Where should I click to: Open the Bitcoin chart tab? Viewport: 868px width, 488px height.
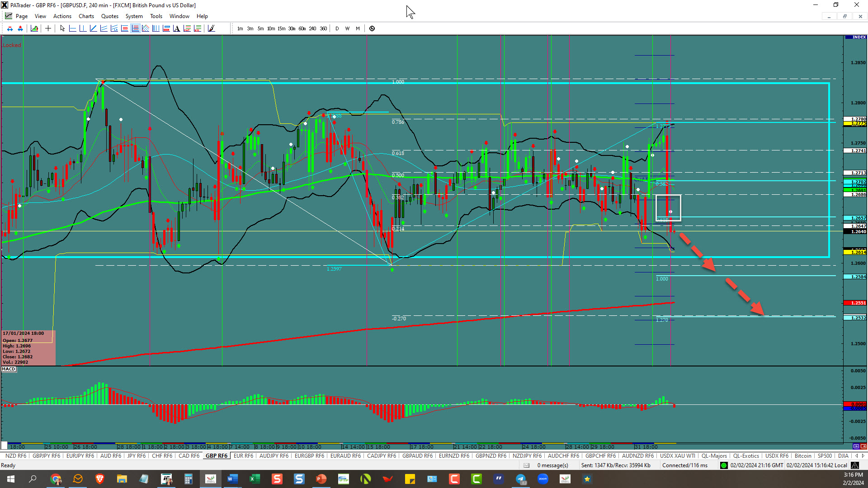pos(803,456)
